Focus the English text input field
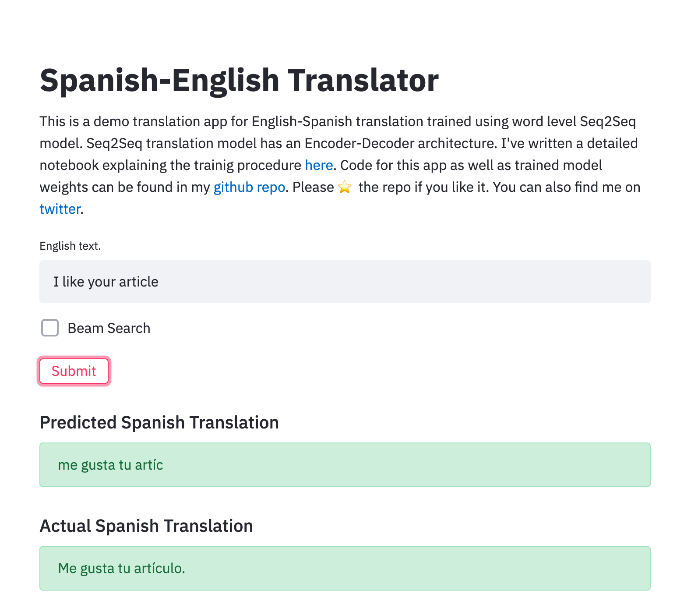Screen dimensions: 698x616 point(345,282)
